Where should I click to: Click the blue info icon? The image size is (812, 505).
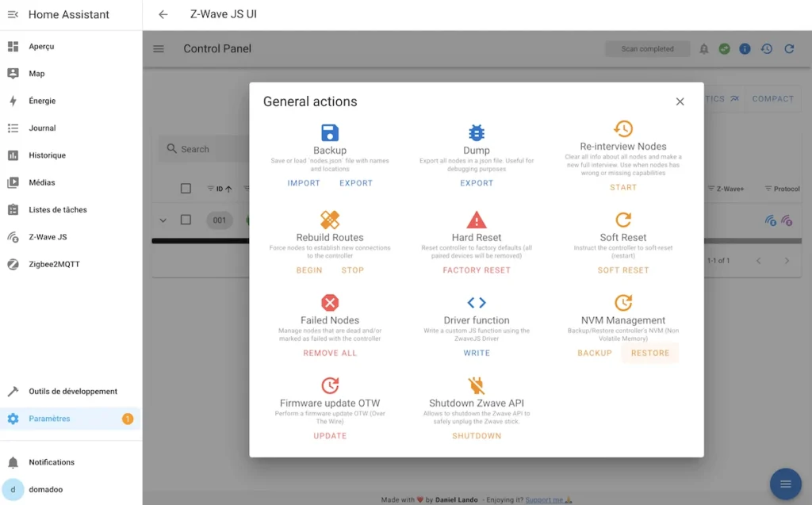pyautogui.click(x=745, y=48)
